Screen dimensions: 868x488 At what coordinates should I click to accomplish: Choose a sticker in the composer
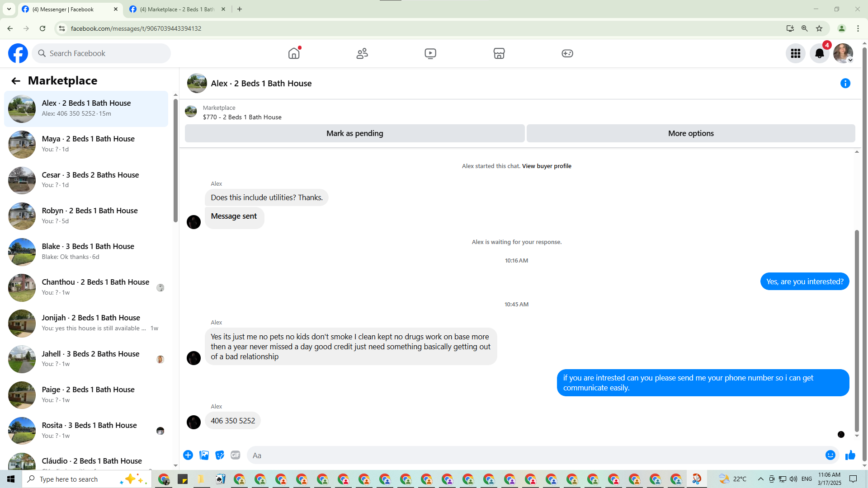[220, 455]
